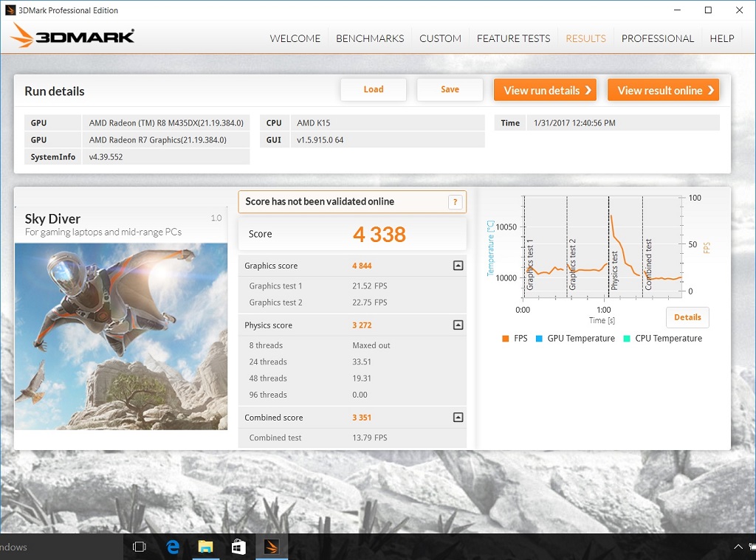Click the Details button below the graph

pyautogui.click(x=687, y=317)
